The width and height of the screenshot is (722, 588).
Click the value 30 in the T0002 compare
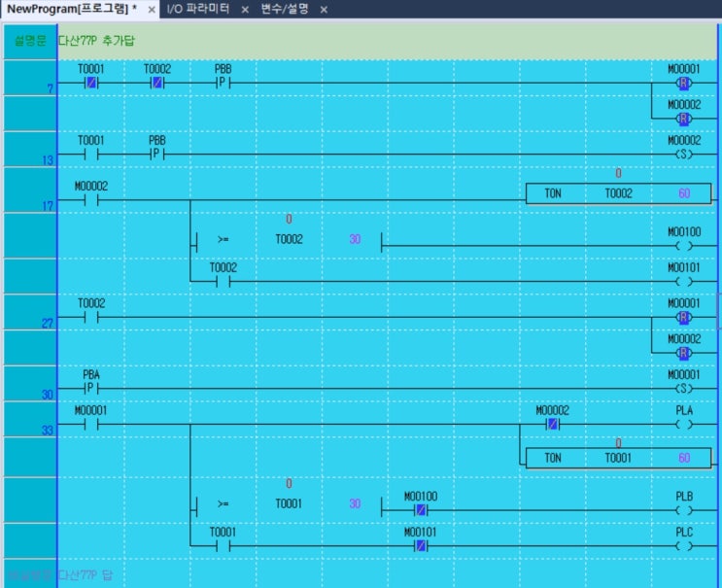[x=355, y=239]
